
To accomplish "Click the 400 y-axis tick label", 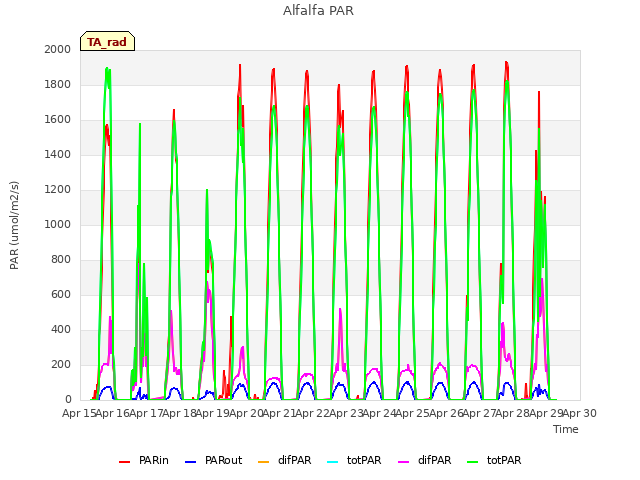I will tap(61, 329).
